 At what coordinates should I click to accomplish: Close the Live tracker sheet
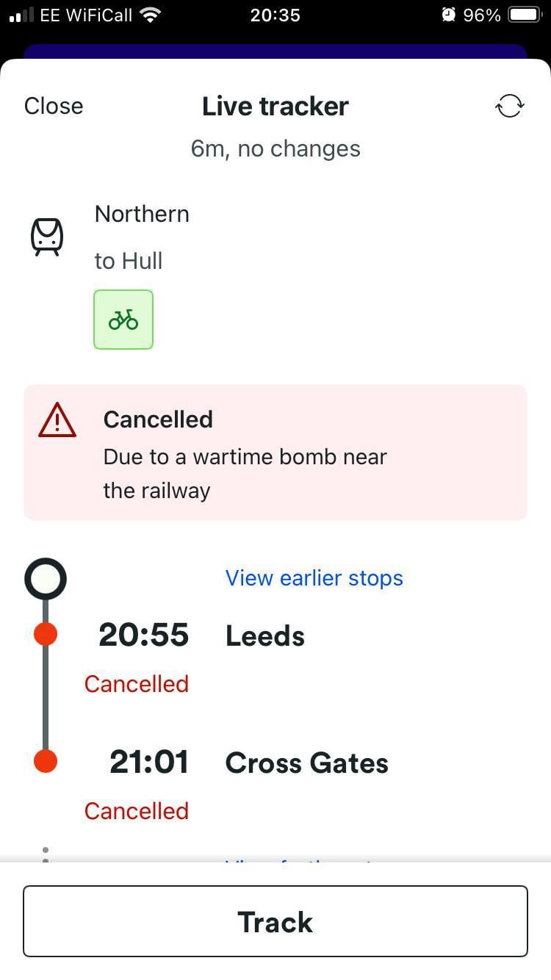(x=54, y=106)
